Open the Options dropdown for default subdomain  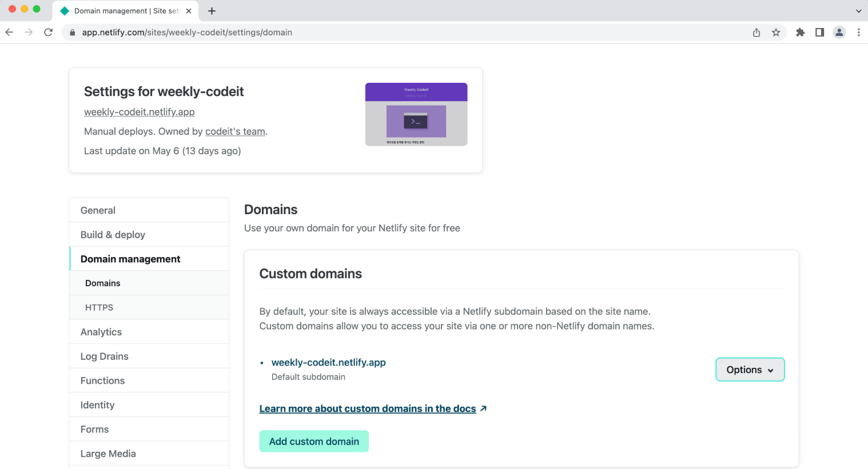pyautogui.click(x=750, y=370)
